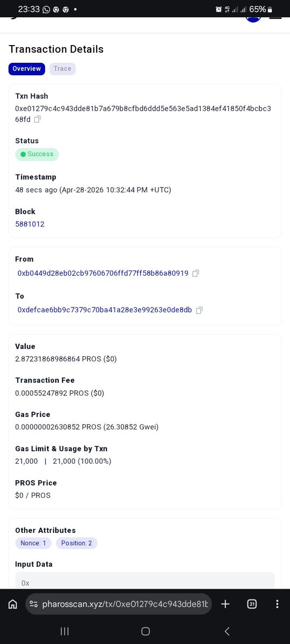Switch to the Trace tab

tap(62, 69)
